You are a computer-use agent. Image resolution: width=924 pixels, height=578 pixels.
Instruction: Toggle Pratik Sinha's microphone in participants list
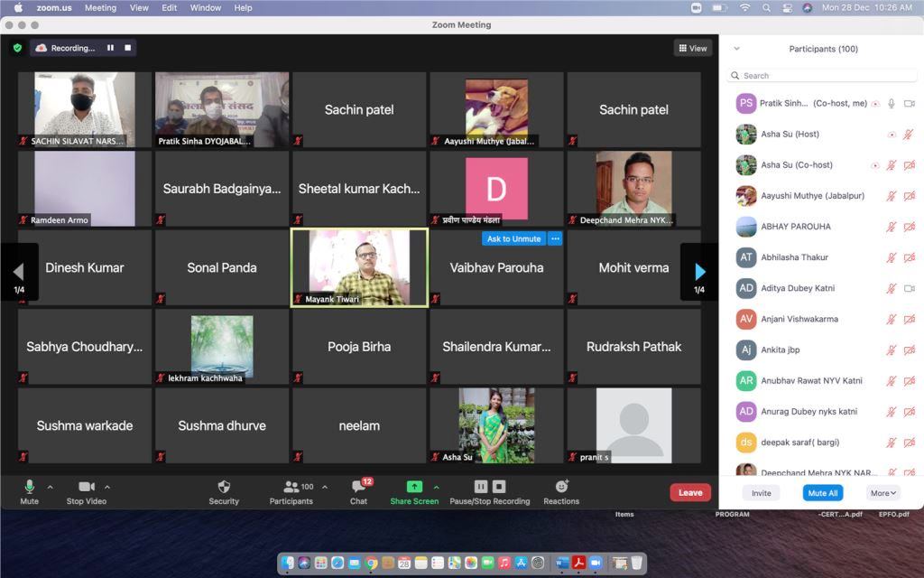pyautogui.click(x=892, y=103)
